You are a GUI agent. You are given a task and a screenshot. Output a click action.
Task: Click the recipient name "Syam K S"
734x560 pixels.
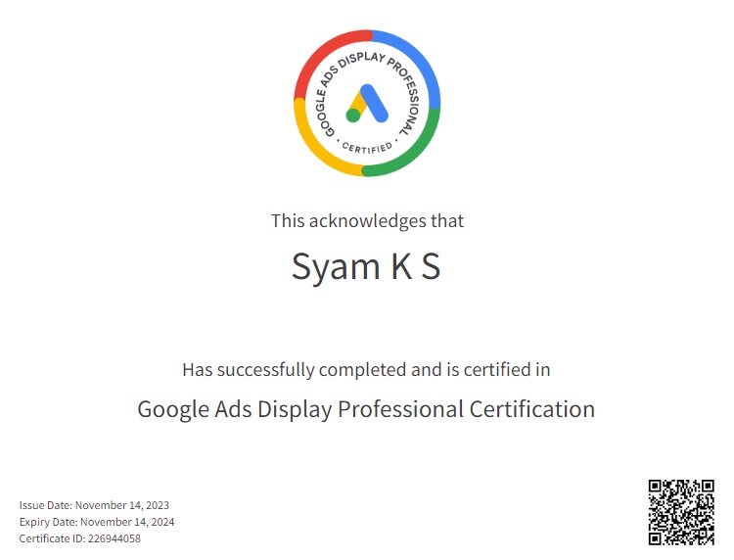pyautogui.click(x=366, y=266)
